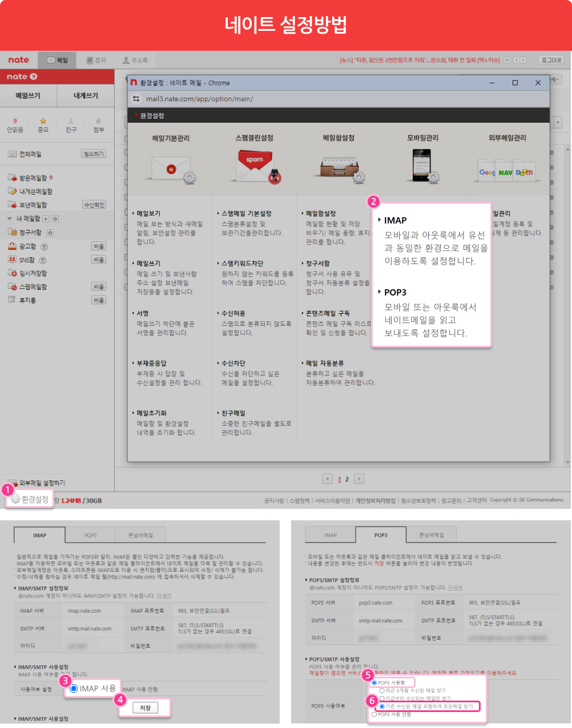Viewport: 572px width, 728px height.
Task: Click the 저장 button in the IMAP panel
Action: pyautogui.click(x=145, y=708)
